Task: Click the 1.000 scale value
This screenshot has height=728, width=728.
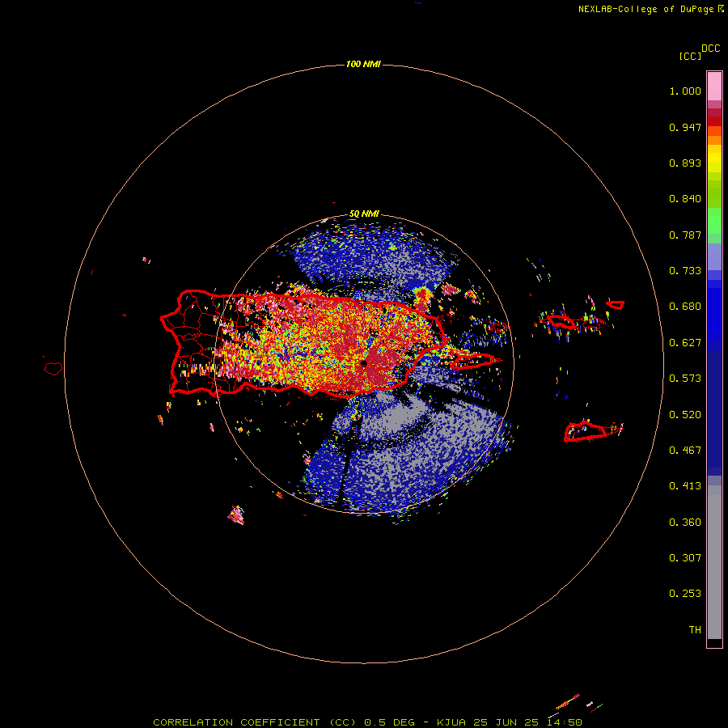Action: pyautogui.click(x=685, y=91)
